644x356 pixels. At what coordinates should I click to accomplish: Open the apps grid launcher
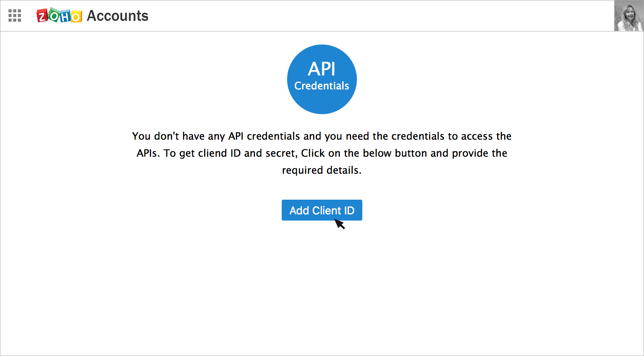(x=15, y=16)
